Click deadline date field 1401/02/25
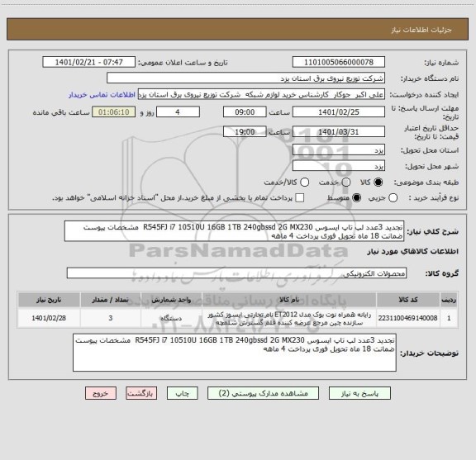This screenshot has width=476, height=460. (339, 112)
